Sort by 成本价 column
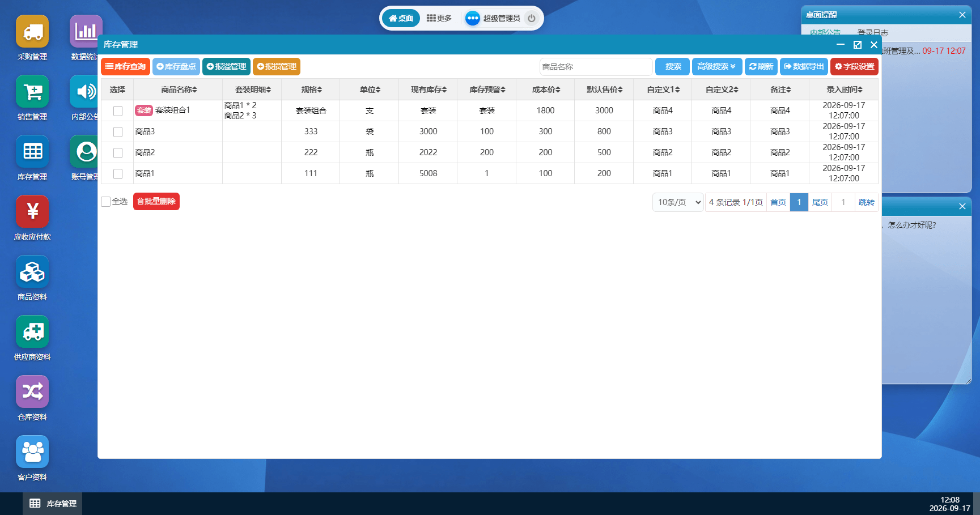Image resolution: width=980 pixels, height=515 pixels. coord(546,90)
